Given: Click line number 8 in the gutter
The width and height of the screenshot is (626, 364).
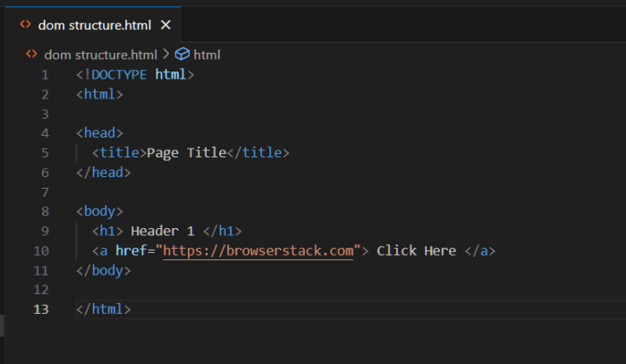Looking at the screenshot, I should coord(45,211).
